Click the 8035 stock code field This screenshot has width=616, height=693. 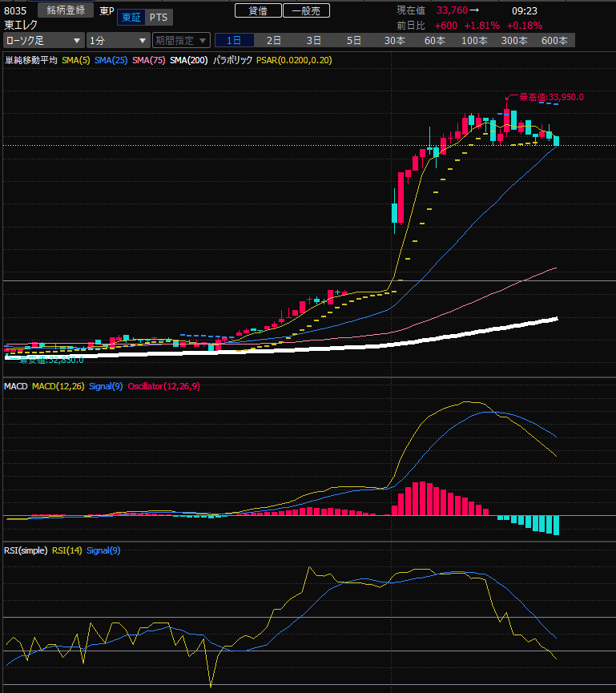coord(16,11)
